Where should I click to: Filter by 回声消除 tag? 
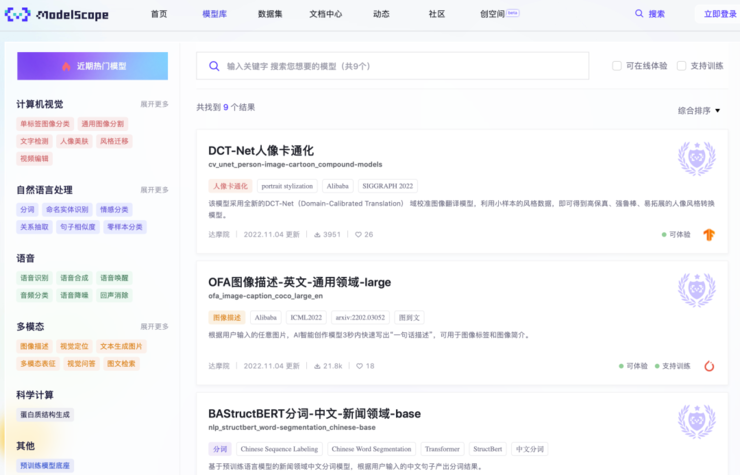[x=114, y=296]
